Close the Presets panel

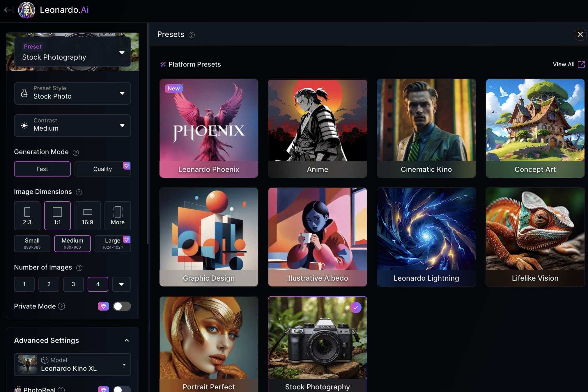coord(580,34)
